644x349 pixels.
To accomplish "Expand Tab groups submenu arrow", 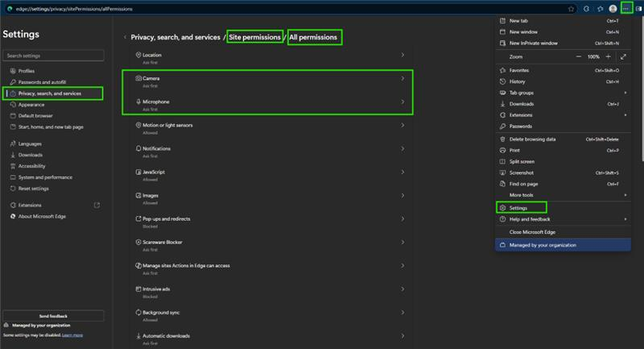I will (x=625, y=93).
